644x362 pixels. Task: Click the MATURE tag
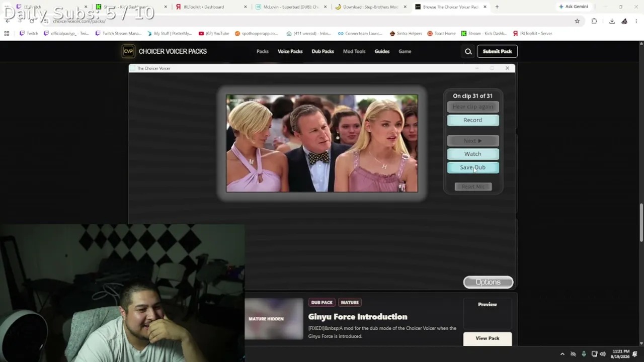[x=350, y=303]
